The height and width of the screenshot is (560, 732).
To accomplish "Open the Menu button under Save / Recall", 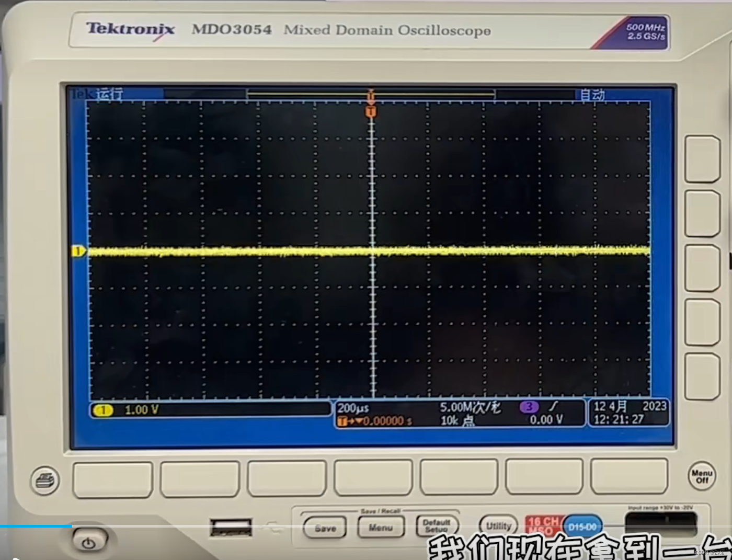I will pyautogui.click(x=380, y=528).
